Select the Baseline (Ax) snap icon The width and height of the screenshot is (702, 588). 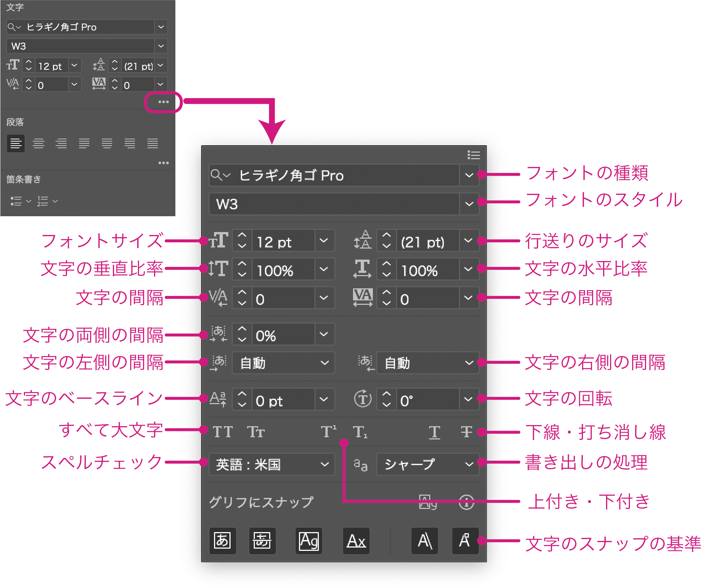tap(356, 541)
